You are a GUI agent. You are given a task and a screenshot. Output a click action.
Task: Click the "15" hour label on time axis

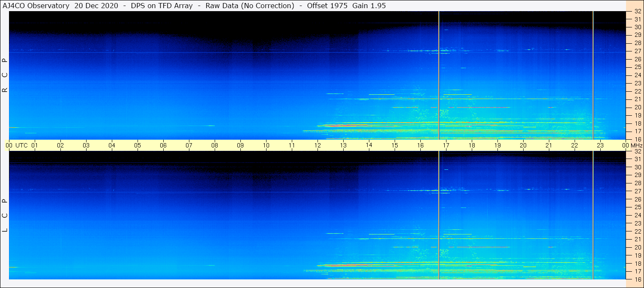tap(395, 145)
